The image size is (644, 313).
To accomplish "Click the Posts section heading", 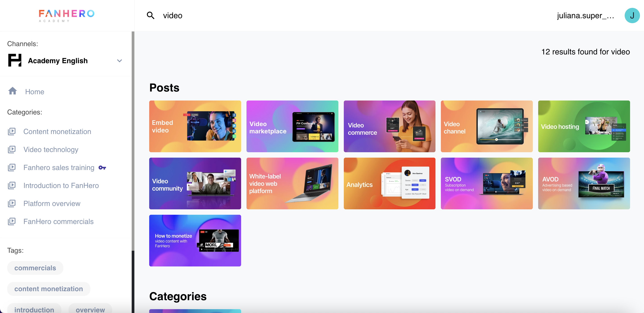I will [x=164, y=88].
